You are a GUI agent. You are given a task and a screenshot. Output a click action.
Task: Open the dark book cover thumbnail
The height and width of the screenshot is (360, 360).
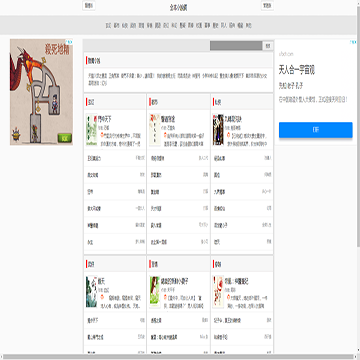point(218,130)
